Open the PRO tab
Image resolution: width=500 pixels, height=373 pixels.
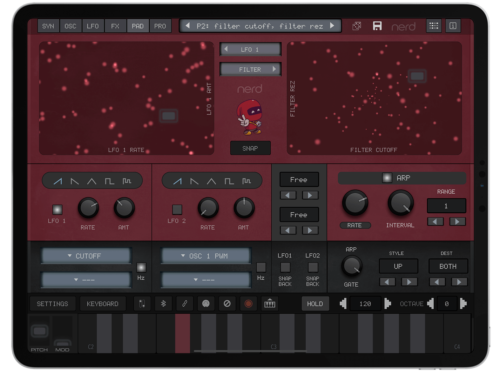click(160, 26)
